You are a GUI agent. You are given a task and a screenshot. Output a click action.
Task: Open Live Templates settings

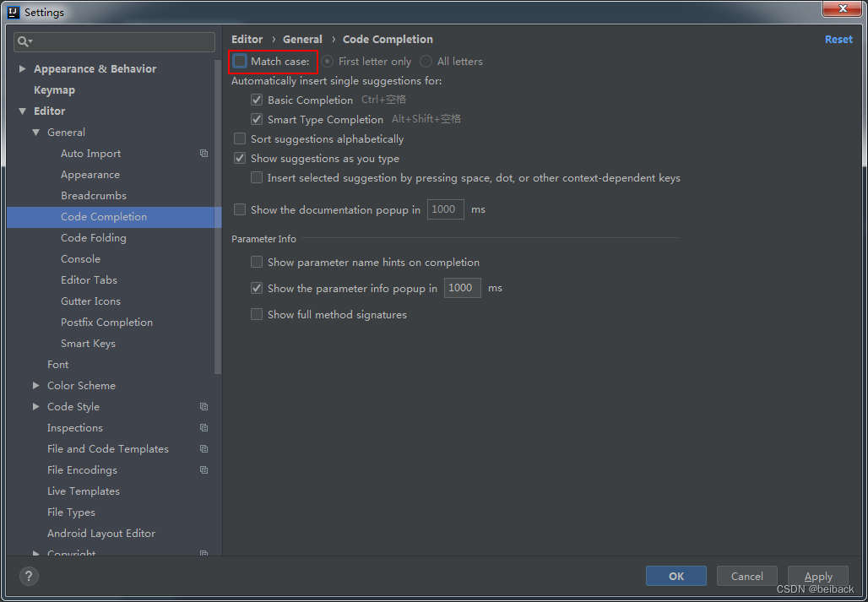(x=84, y=491)
